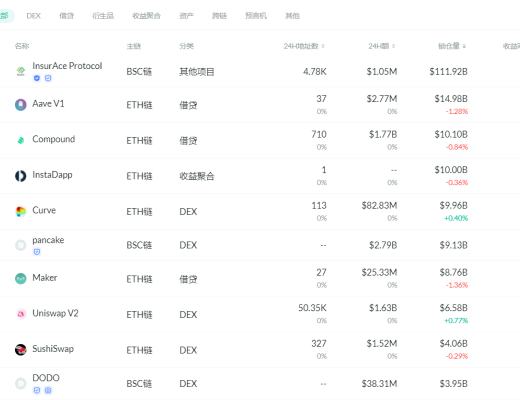Click the DODO placeholder logo icon
This screenshot has width=520, height=400.
(x=21, y=383)
